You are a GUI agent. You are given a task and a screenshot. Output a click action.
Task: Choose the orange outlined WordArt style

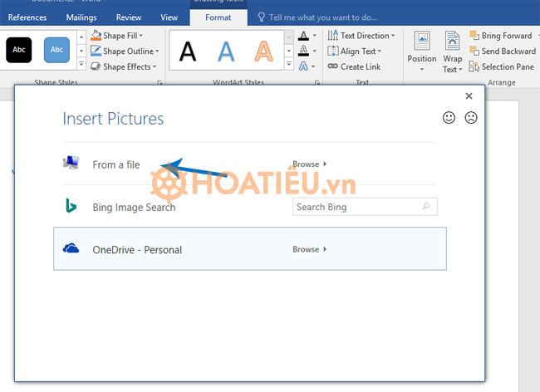point(263,51)
